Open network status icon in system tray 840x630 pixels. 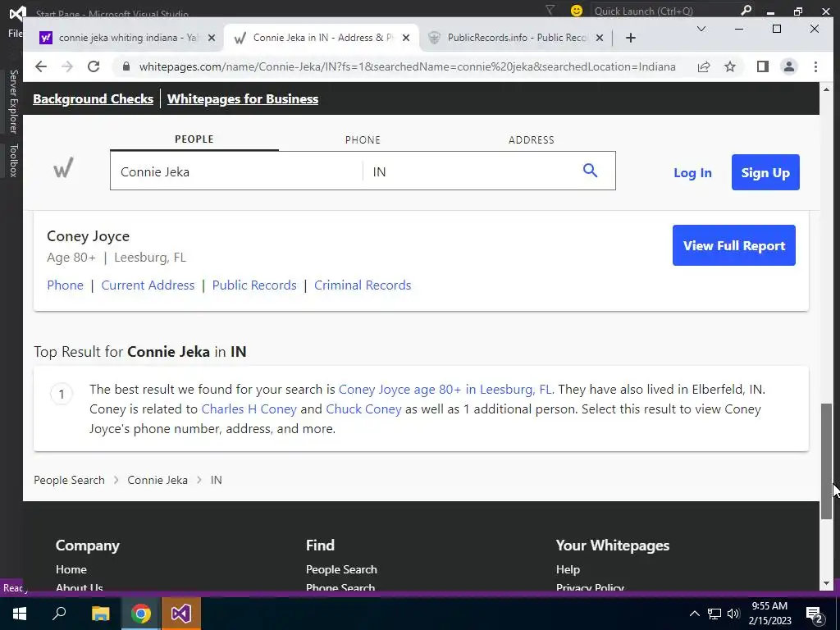[714, 614]
